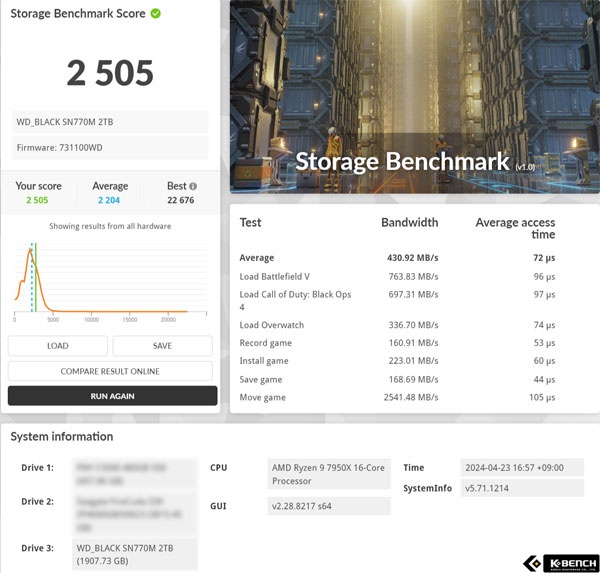Screen dimensions: 600x573
Task: Click the SAVE button
Action: (x=162, y=346)
